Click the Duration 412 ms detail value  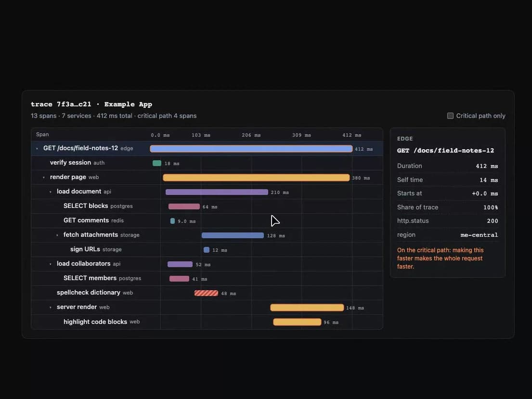[x=487, y=166]
